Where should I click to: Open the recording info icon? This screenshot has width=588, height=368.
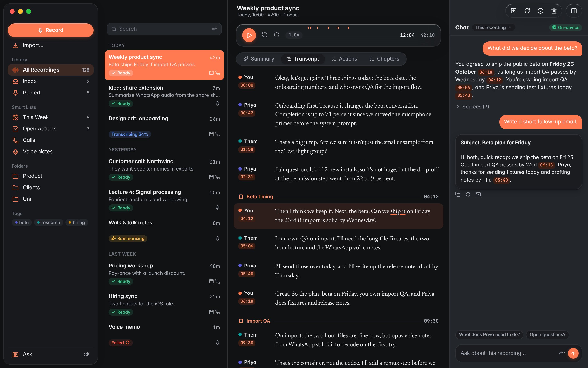[540, 11]
